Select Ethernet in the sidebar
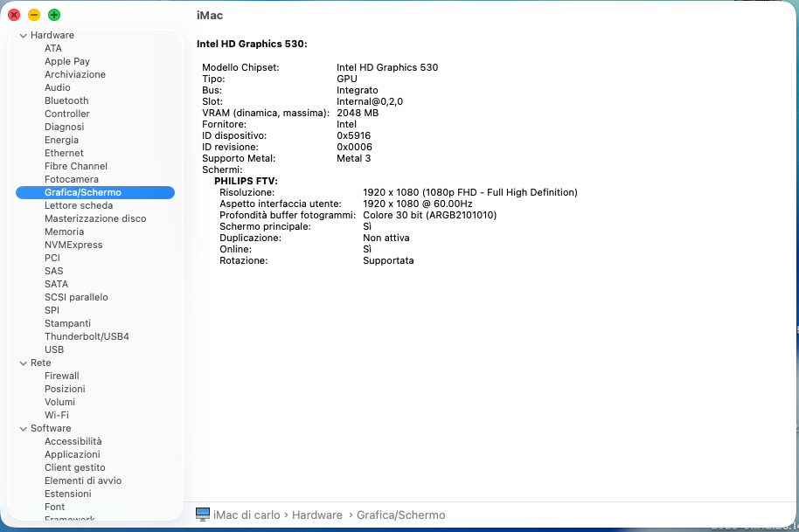 click(x=64, y=153)
